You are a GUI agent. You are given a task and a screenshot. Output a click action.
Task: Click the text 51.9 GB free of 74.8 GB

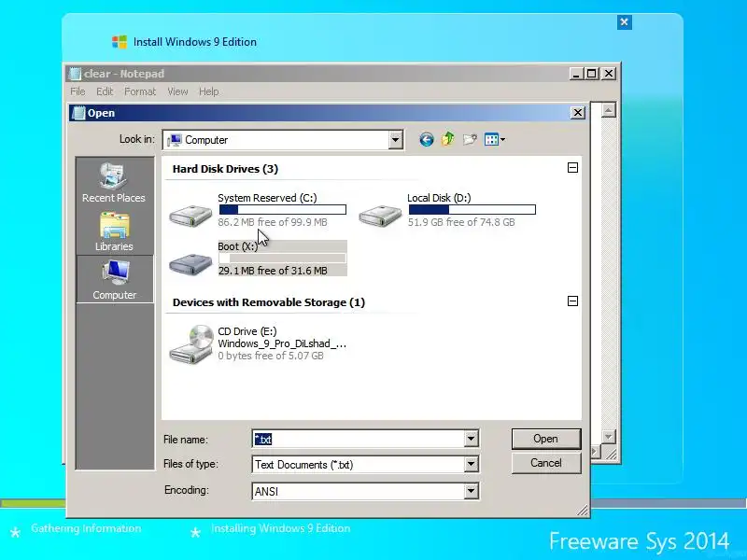click(x=461, y=222)
